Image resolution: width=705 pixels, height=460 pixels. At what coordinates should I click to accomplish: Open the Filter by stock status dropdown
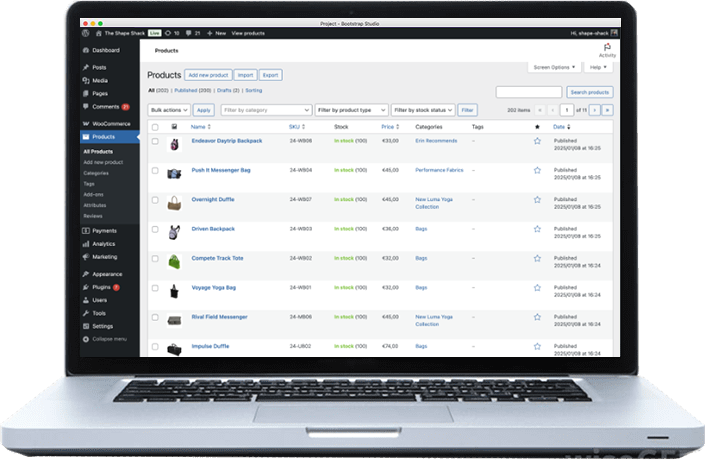pos(422,110)
